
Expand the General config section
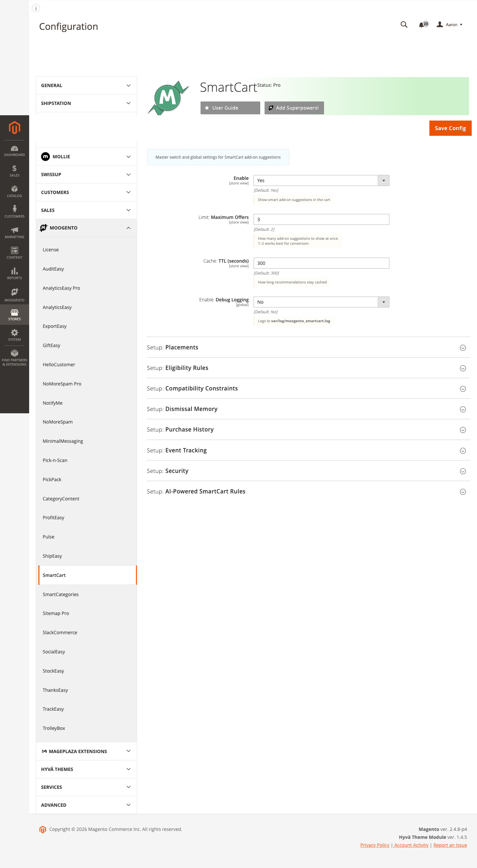[x=86, y=85]
